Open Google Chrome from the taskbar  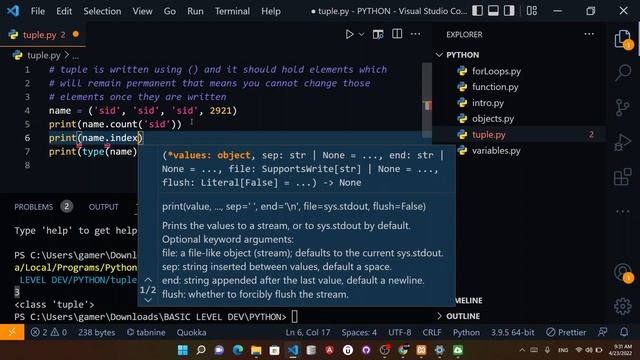coord(403,350)
